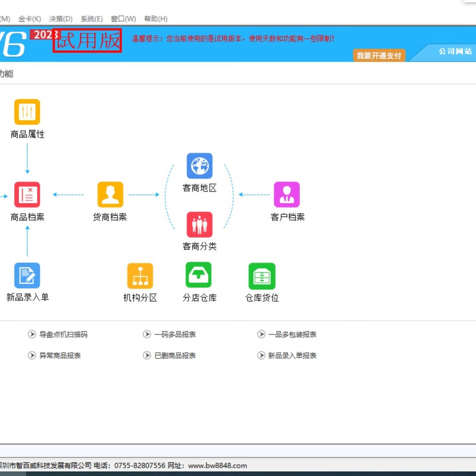Screen dimensions: 476x476
Task: Open the 导盘点机扫描码 report link
Action: [x=63, y=334]
